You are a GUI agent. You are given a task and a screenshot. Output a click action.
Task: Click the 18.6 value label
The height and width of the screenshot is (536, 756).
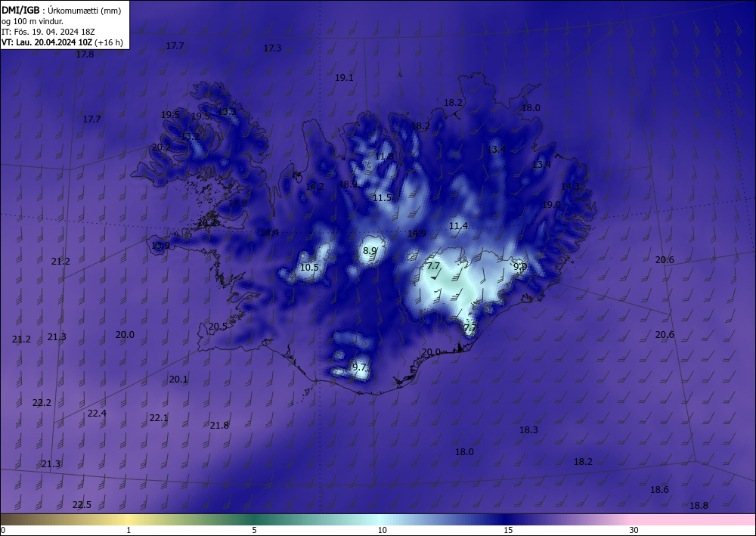pos(659,490)
